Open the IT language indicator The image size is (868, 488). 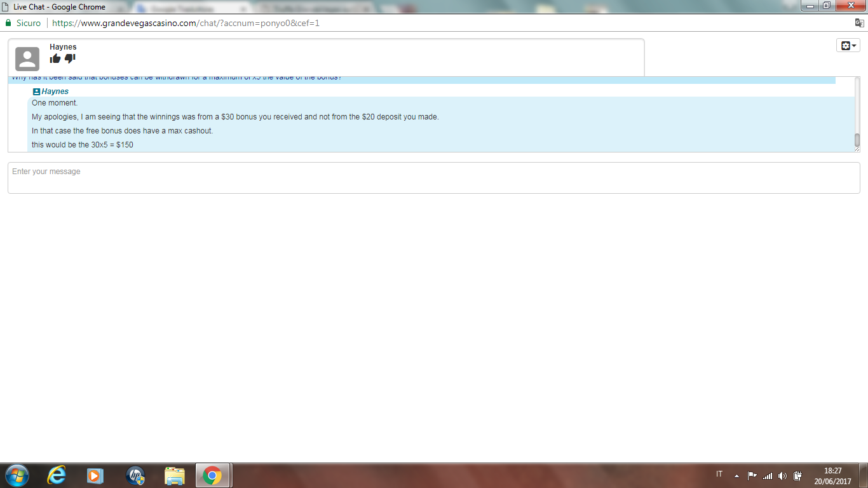coord(719,474)
